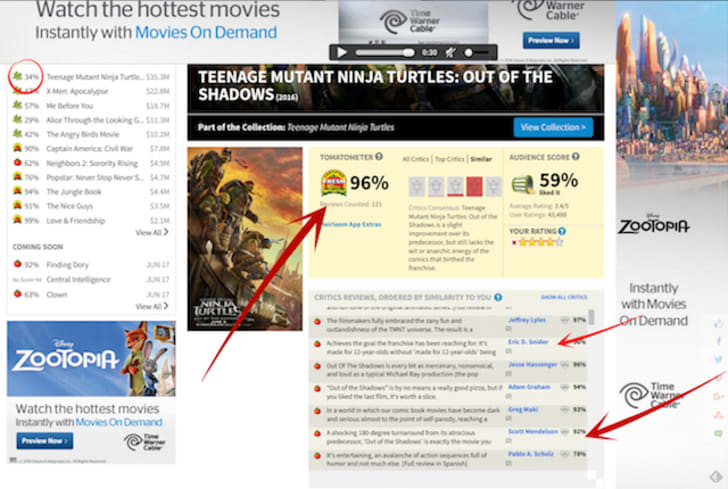Click the critics reviews list scrollbar
Image resolution: width=728 pixels, height=489 pixels.
pyautogui.click(x=591, y=317)
